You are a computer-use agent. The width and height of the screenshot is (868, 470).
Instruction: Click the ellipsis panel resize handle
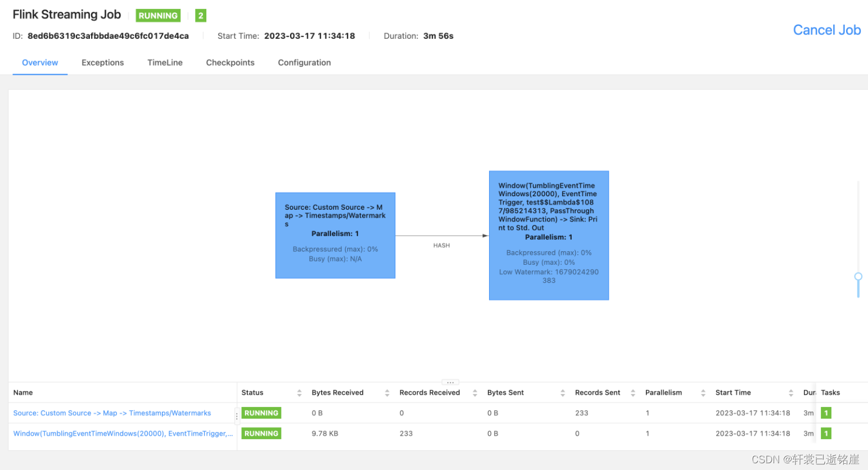pyautogui.click(x=450, y=382)
